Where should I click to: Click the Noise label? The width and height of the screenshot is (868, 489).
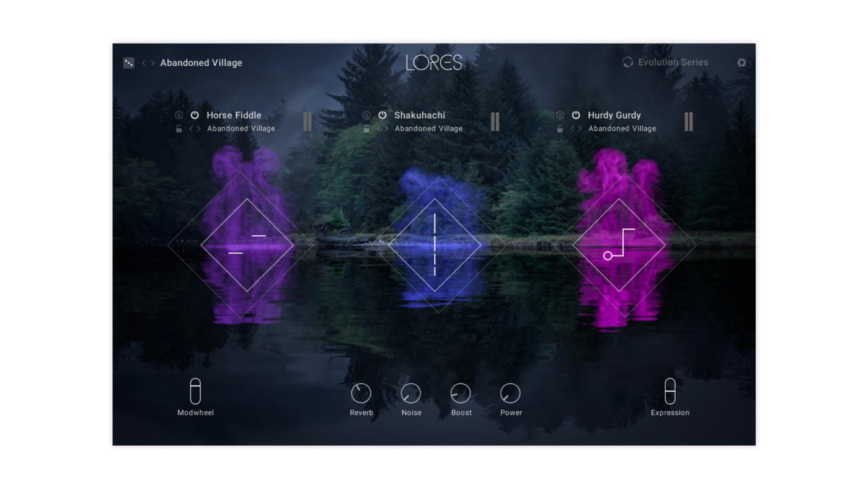(412, 413)
